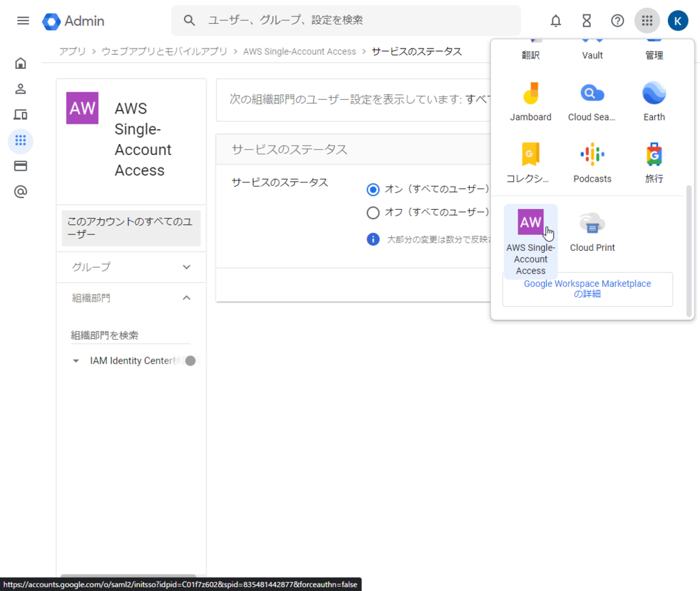Open the notifications bell
Screen dimensions: 700x591
[555, 20]
